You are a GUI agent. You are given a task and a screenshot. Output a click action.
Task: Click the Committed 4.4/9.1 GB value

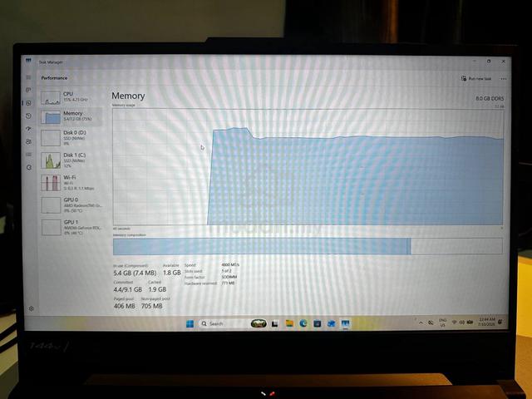127,289
